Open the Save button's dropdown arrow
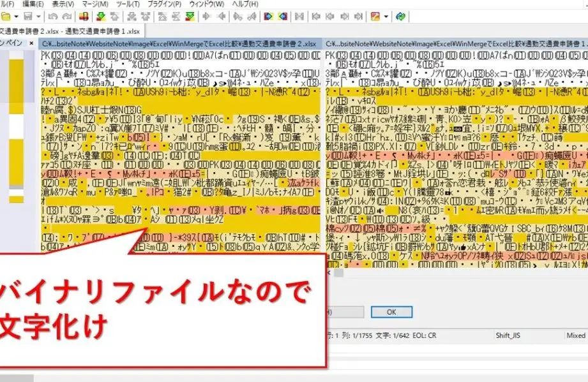 [38, 17]
